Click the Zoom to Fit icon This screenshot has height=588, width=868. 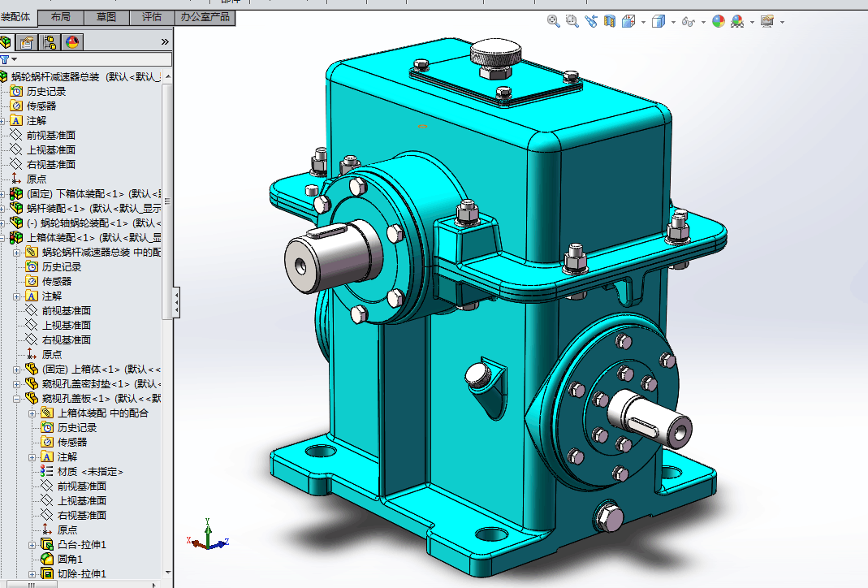tap(554, 22)
